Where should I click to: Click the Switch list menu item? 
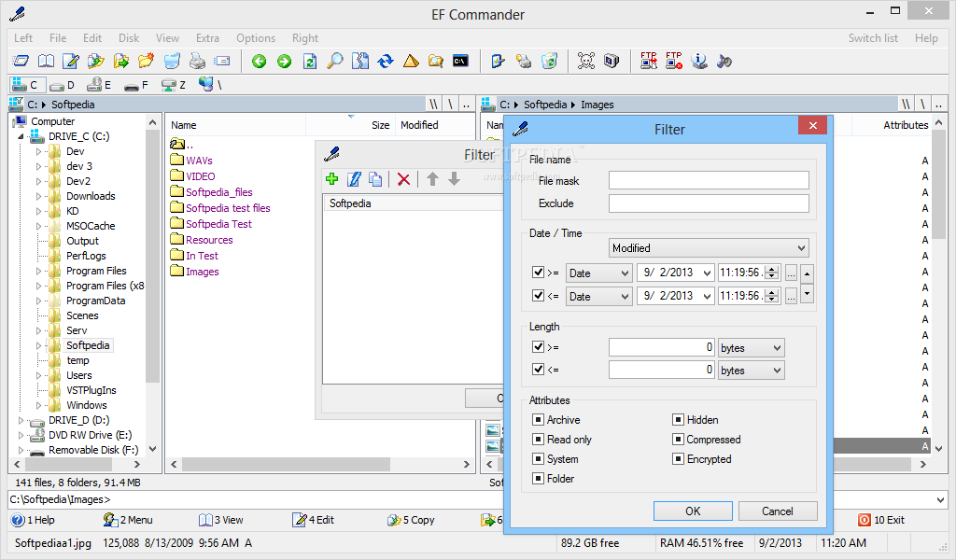(x=873, y=37)
